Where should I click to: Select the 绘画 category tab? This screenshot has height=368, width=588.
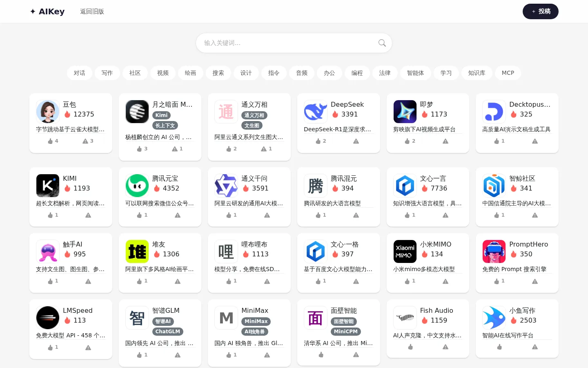tap(191, 73)
